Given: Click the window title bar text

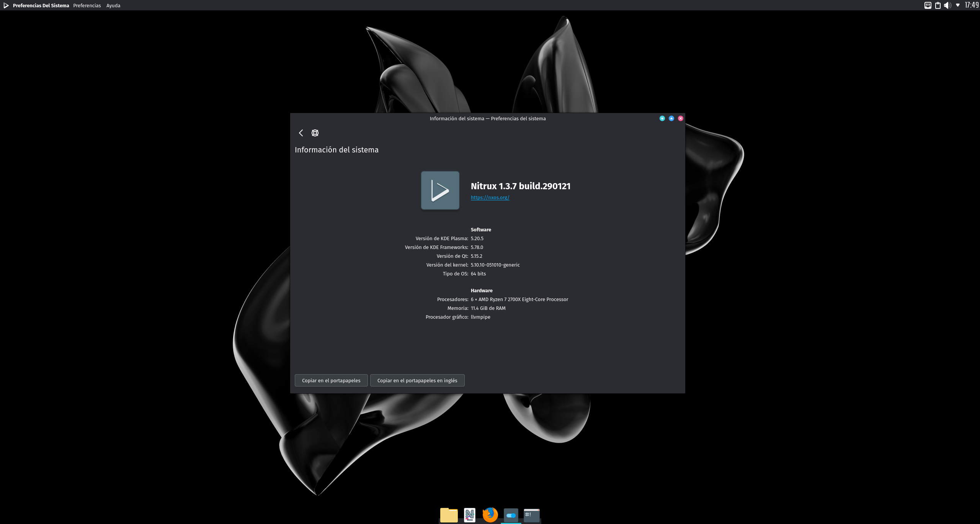Looking at the screenshot, I should pyautogui.click(x=488, y=118).
